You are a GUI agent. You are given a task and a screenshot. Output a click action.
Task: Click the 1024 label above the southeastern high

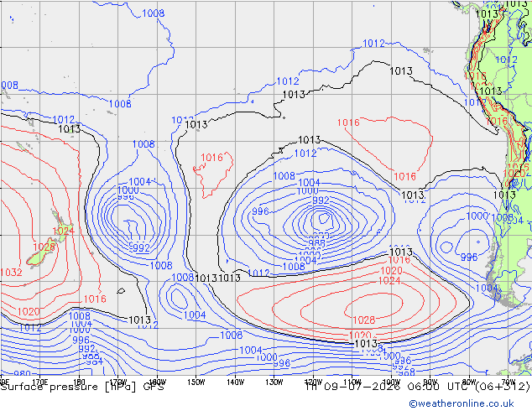tap(389, 281)
